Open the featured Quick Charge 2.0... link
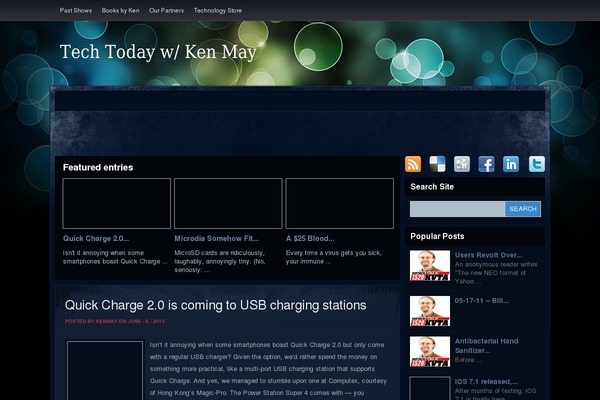 pos(96,238)
